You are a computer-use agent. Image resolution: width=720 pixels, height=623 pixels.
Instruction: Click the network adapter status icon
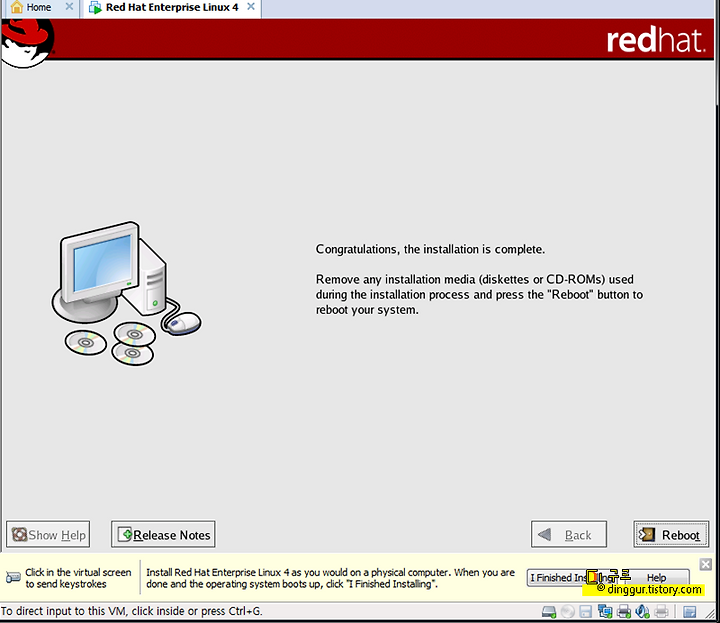(x=605, y=611)
